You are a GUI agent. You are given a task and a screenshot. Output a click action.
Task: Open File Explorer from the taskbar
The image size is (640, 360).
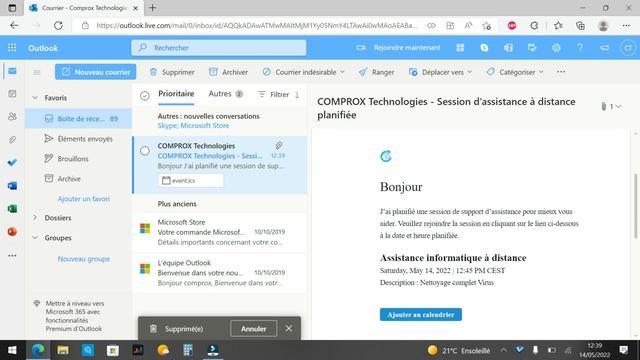click(63, 350)
